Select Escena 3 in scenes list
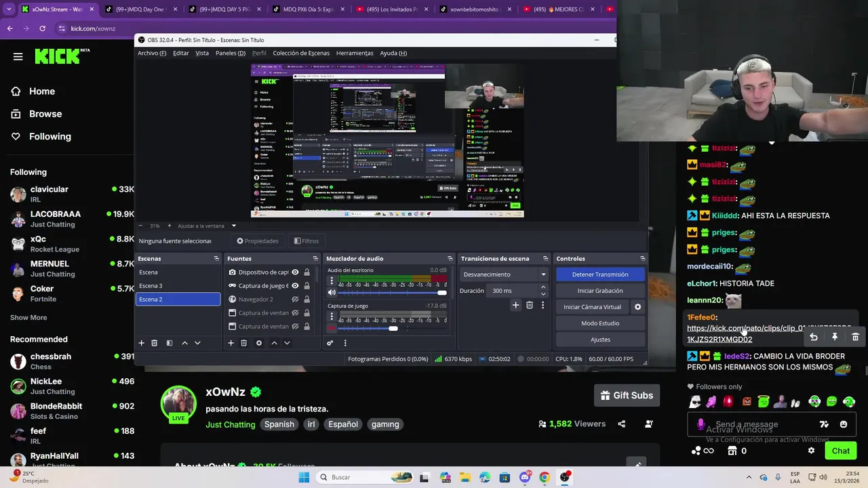The width and height of the screenshot is (868, 488). pos(178,286)
